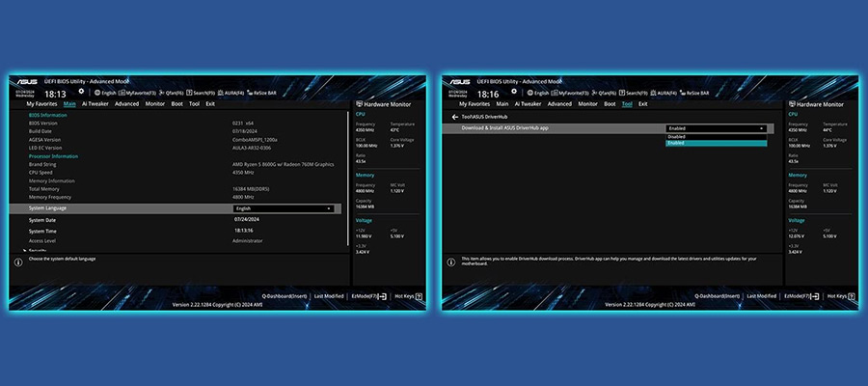Open Ai Tweaker tab in the DriverHub screen
The height and width of the screenshot is (386, 868).
point(529,104)
